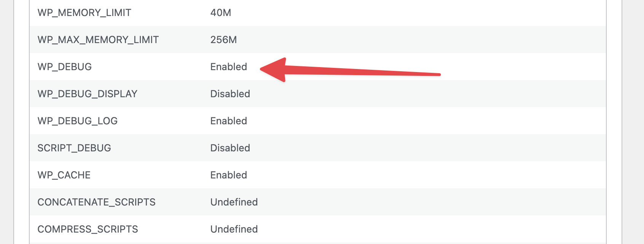Click the Enabled value for WP_CACHE
This screenshot has height=244, width=644.
[x=229, y=175]
